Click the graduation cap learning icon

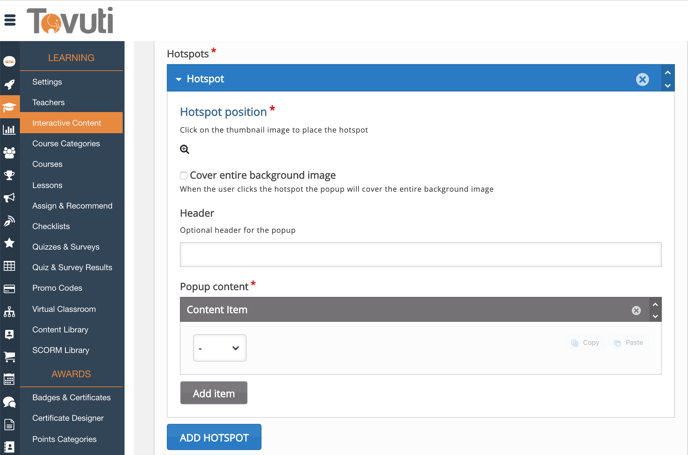[9, 107]
